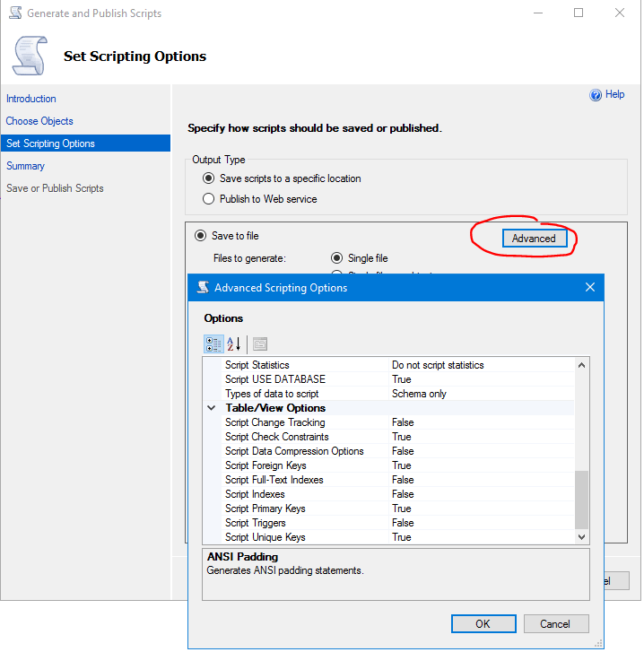Click the options list scrollbar thumb

pyautogui.click(x=581, y=500)
